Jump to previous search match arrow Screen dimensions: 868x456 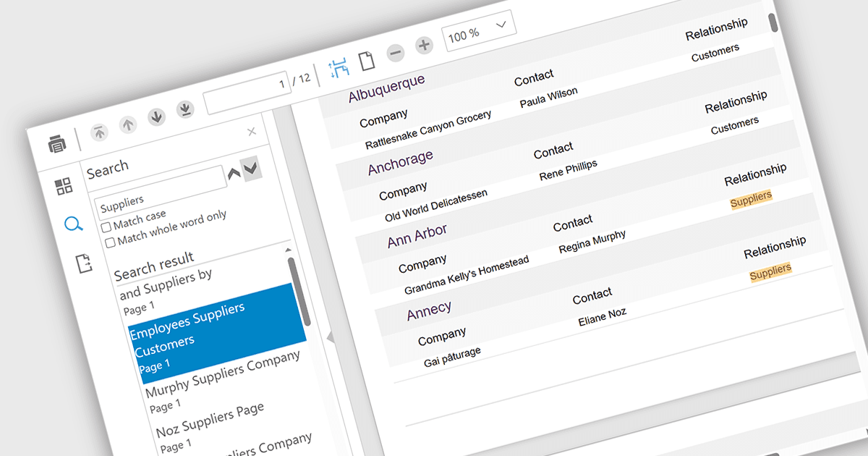pyautogui.click(x=234, y=174)
